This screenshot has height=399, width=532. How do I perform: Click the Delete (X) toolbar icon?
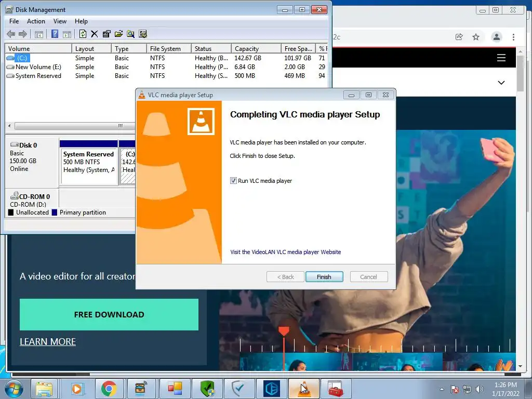click(x=95, y=34)
